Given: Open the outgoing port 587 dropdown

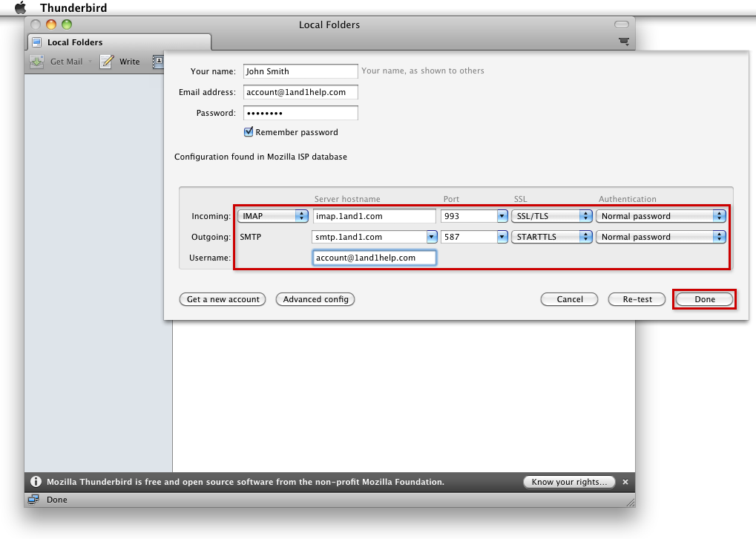Looking at the screenshot, I should coord(502,237).
